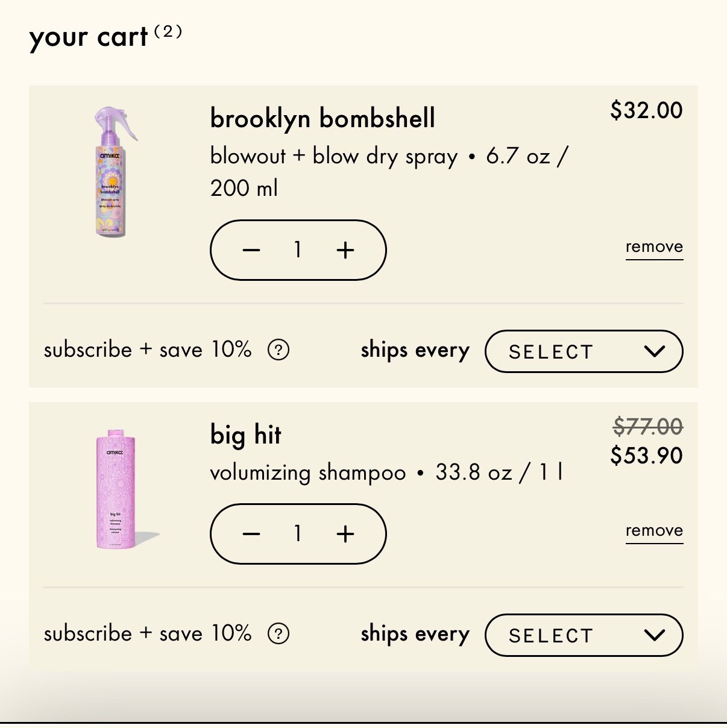Open brooklyn bombshell product image
This screenshot has height=728, width=727.
click(112, 172)
